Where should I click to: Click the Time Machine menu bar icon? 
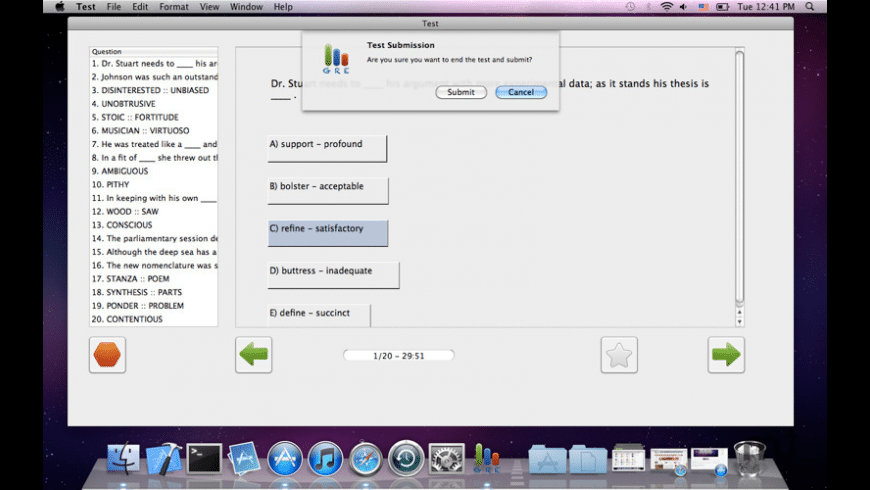(x=630, y=7)
